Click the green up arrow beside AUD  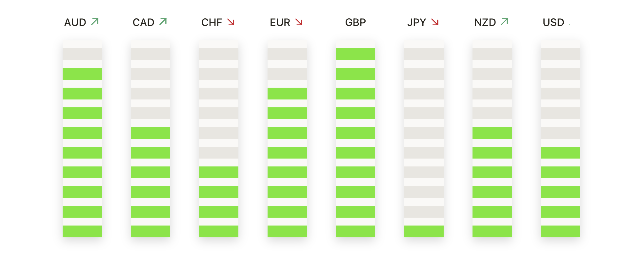pos(95,22)
